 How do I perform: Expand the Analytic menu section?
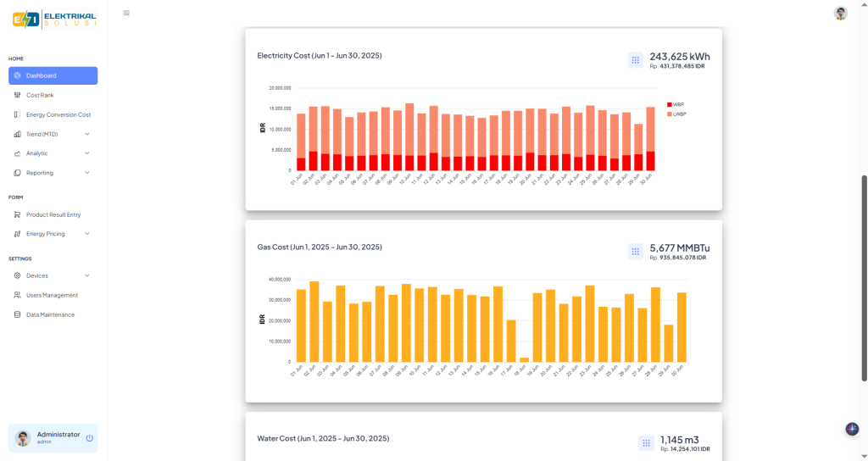click(x=53, y=153)
